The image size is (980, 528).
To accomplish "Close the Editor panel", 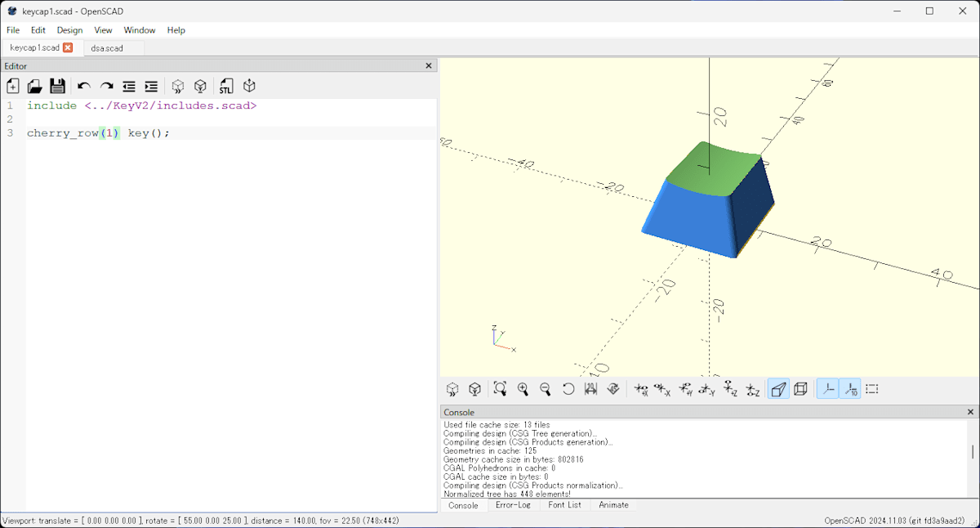I will 430,66.
